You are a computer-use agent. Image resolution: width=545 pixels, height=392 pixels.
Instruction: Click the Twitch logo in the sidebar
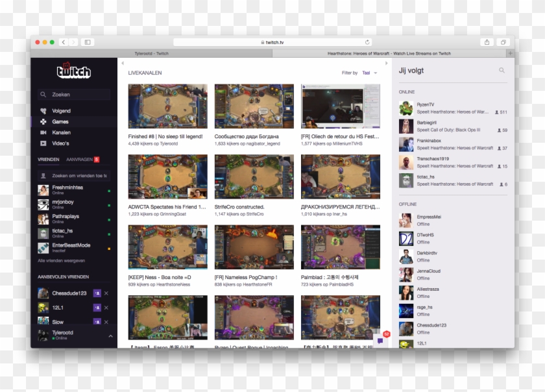click(73, 71)
